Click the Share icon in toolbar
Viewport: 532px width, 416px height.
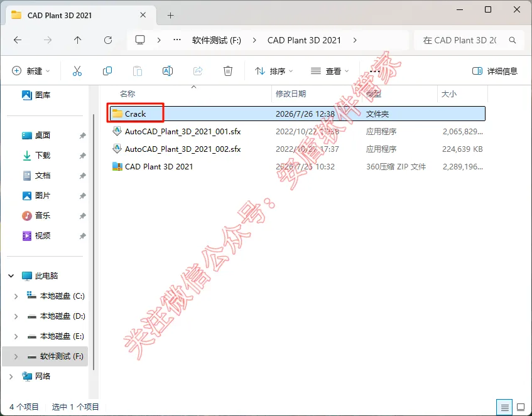(x=198, y=71)
